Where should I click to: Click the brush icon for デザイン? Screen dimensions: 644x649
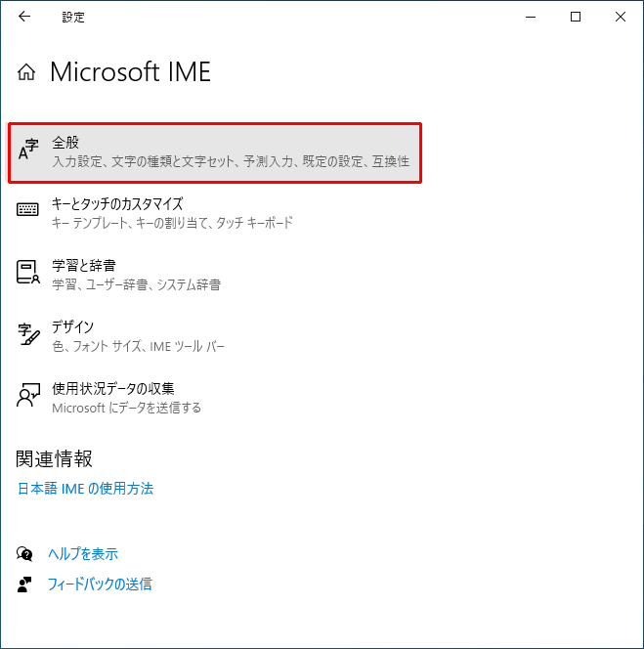(x=28, y=334)
